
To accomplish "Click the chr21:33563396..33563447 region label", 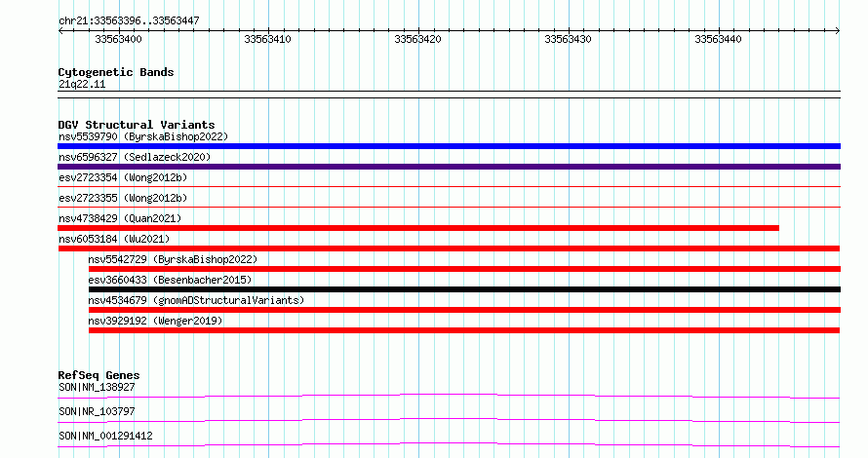I will pos(129,20).
